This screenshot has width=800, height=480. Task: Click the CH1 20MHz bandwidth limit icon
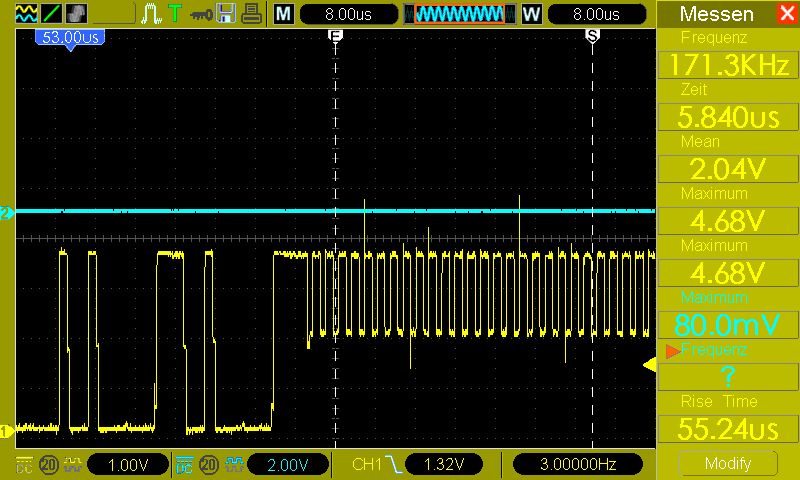tap(49, 465)
